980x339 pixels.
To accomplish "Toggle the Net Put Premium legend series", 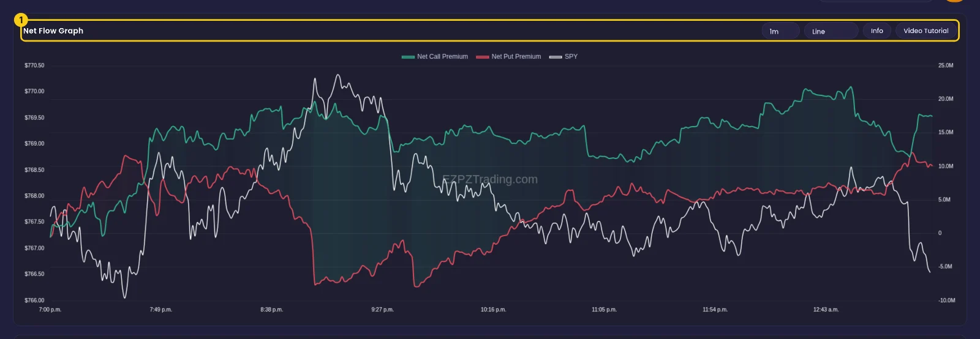I will [508, 56].
